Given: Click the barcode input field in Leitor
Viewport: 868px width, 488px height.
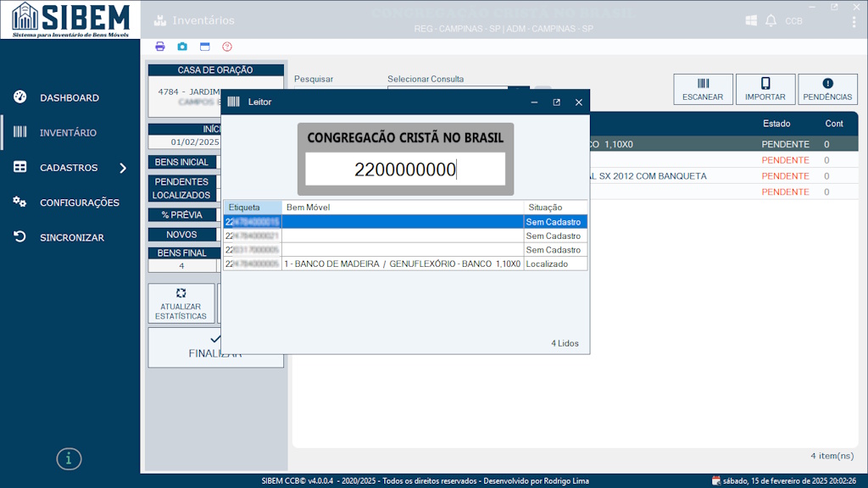Looking at the screenshot, I should coord(405,169).
